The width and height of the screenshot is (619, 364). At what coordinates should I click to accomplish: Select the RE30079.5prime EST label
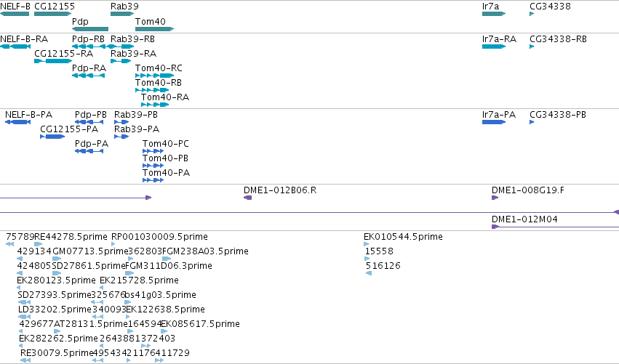57,353
